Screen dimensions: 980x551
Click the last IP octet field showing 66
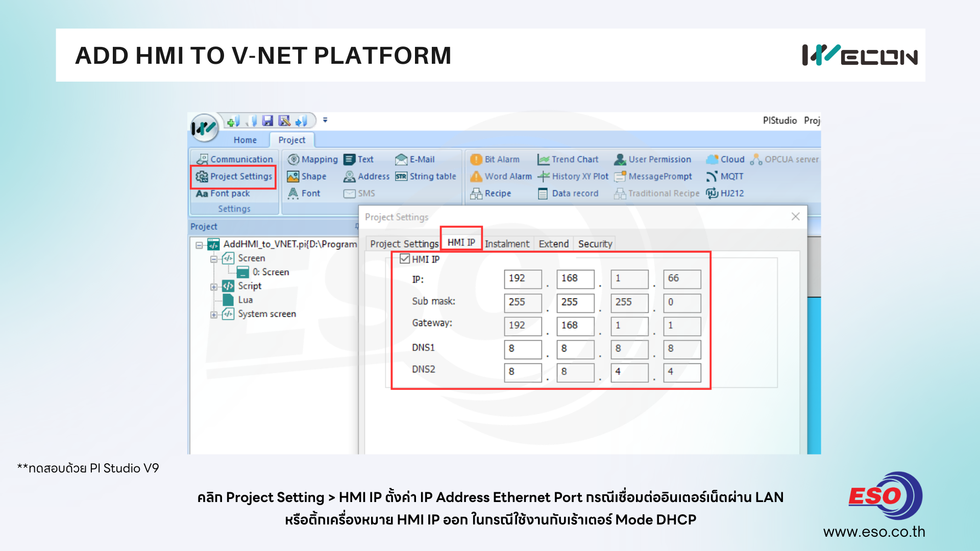(x=681, y=279)
